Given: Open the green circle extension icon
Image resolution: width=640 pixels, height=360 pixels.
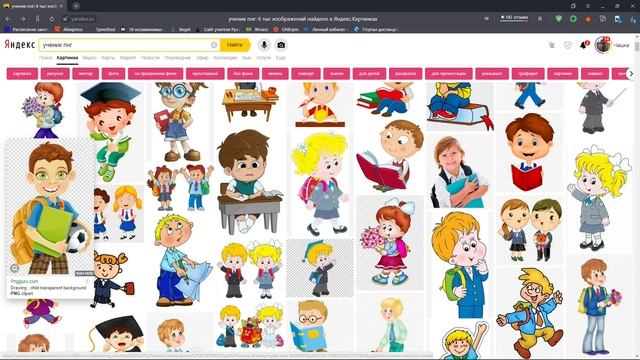Looking at the screenshot, I should (x=573, y=19).
